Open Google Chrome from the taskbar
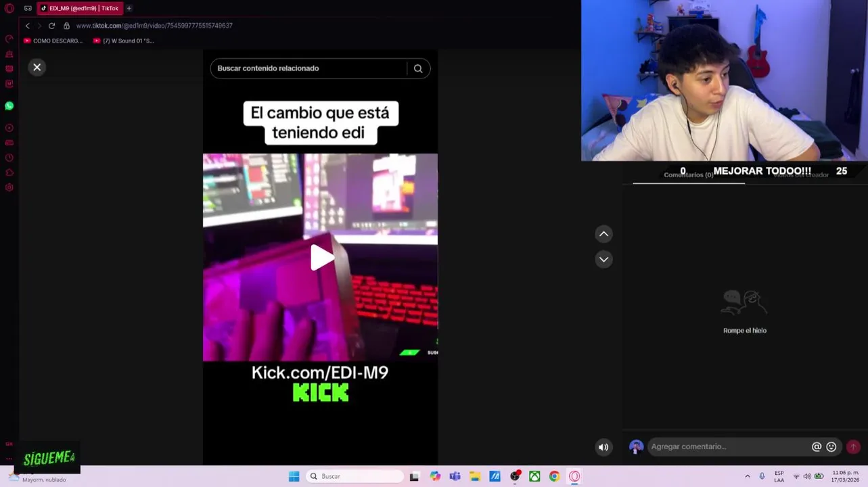The image size is (868, 487). coord(554,476)
